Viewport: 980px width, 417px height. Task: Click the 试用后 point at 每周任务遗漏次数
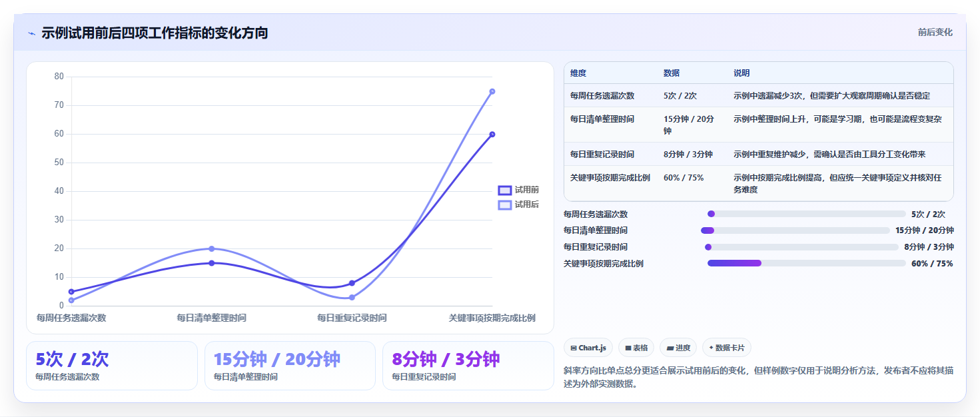coord(71,300)
